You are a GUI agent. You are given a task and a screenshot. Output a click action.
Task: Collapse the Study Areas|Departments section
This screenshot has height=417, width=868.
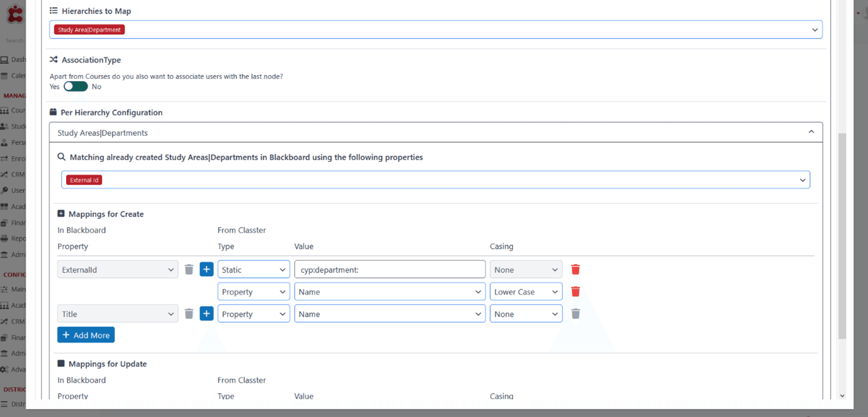[x=811, y=132]
